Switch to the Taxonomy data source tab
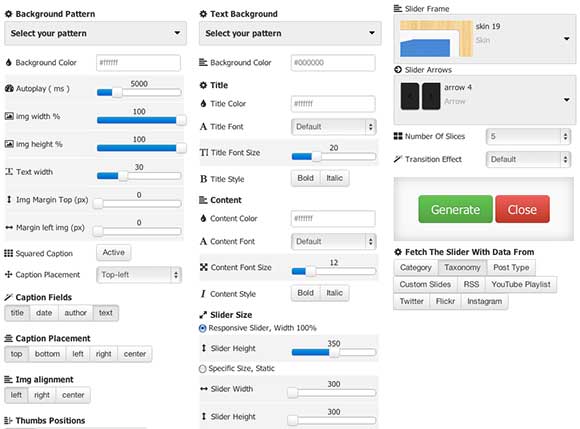The image size is (580, 429). click(462, 267)
